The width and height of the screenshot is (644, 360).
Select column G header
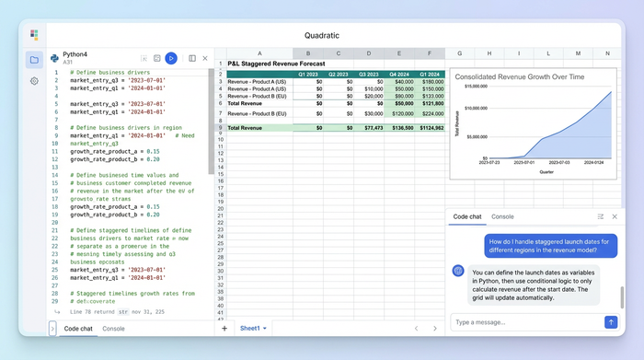[460, 53]
